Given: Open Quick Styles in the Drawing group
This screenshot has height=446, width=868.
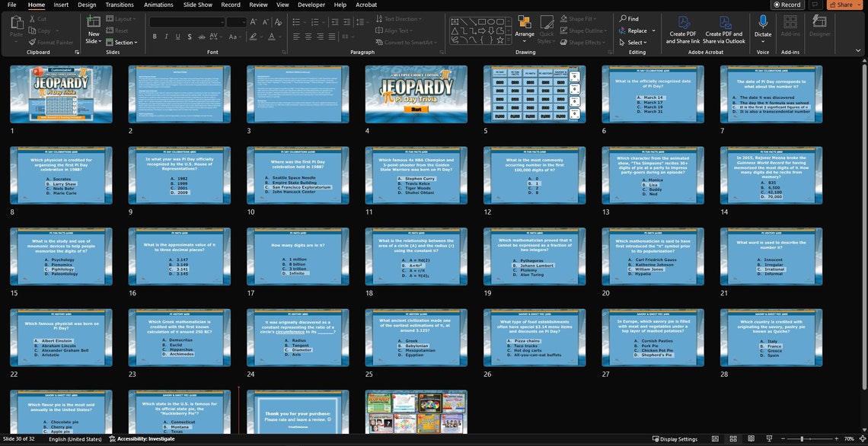Looking at the screenshot, I should click(547, 29).
